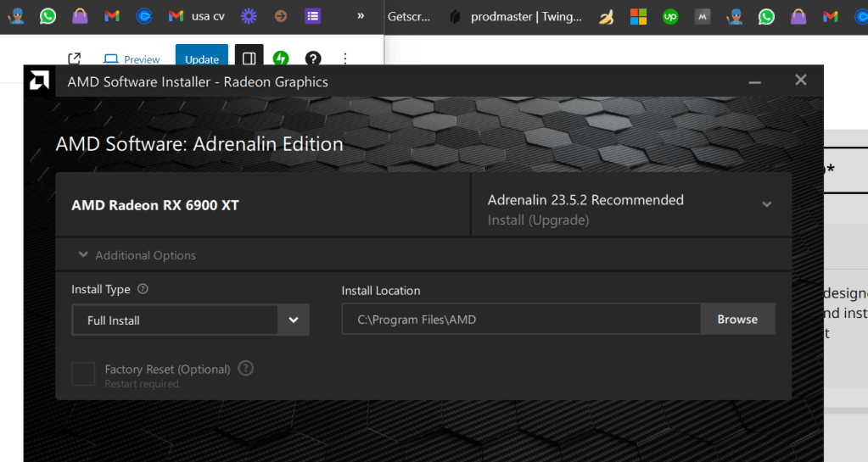Enable the Factory Reset (Optional) checkbox
The height and width of the screenshot is (462, 868).
(84, 374)
